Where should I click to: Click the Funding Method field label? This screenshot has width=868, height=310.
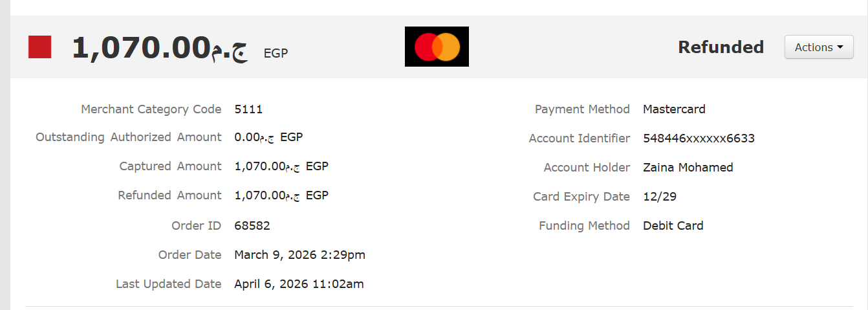[x=584, y=226]
